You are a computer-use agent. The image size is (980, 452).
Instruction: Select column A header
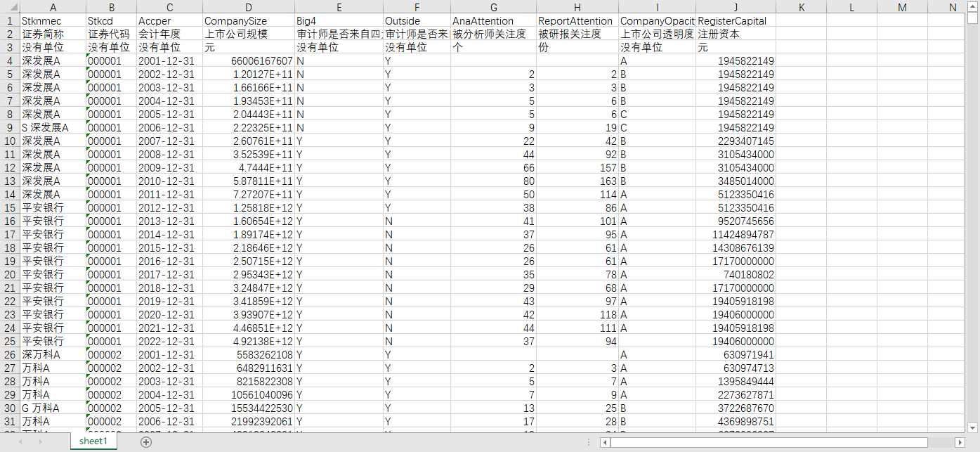point(53,8)
